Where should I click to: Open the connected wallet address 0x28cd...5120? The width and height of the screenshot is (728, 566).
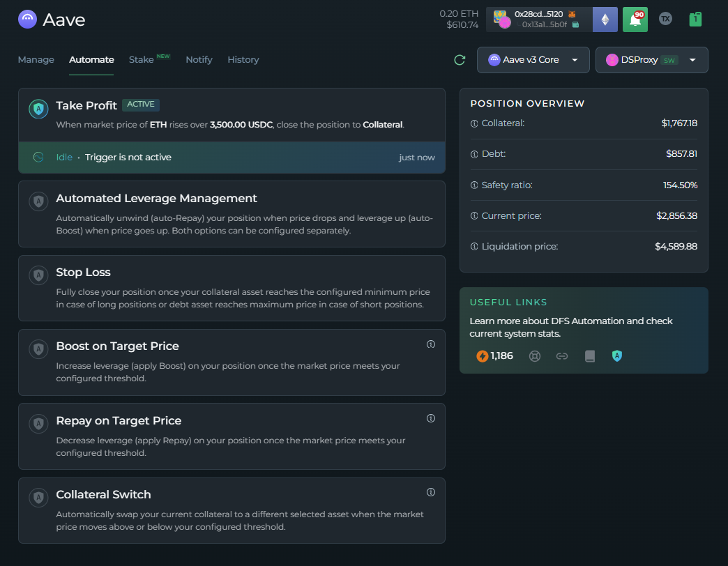point(538,14)
